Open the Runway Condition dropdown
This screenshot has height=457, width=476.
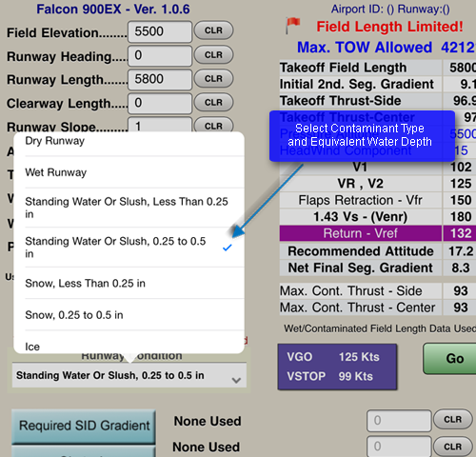tap(129, 375)
